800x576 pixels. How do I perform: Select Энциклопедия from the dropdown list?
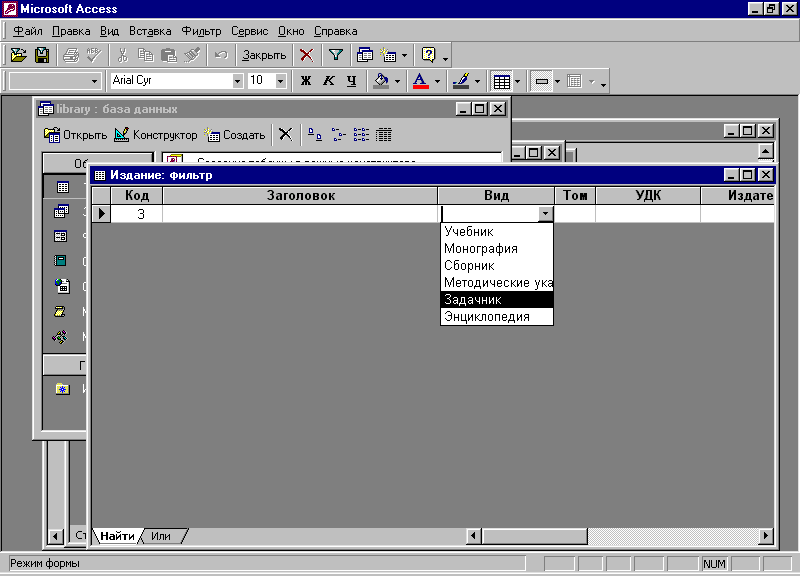(x=496, y=316)
